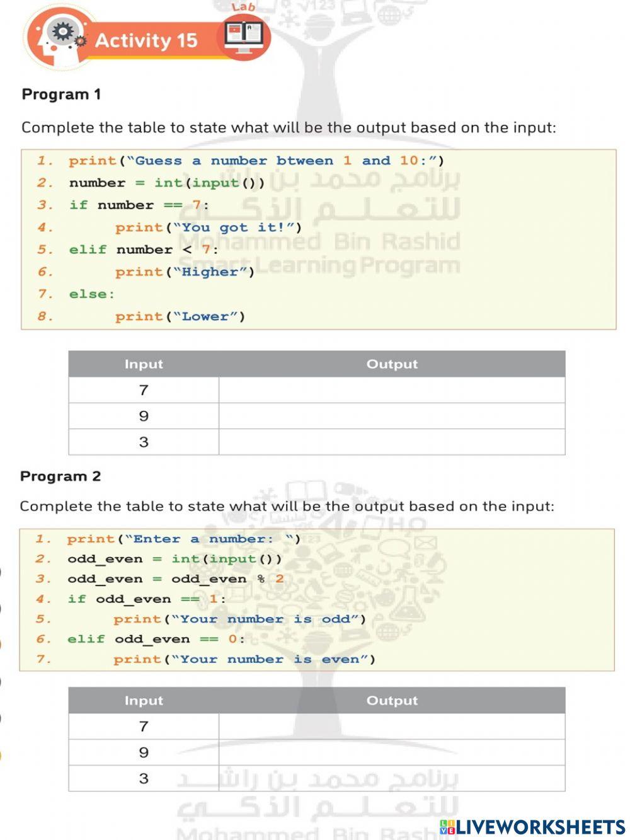Click the Output column header in Program 2 table
The width and height of the screenshot is (630, 840).
[x=392, y=701]
